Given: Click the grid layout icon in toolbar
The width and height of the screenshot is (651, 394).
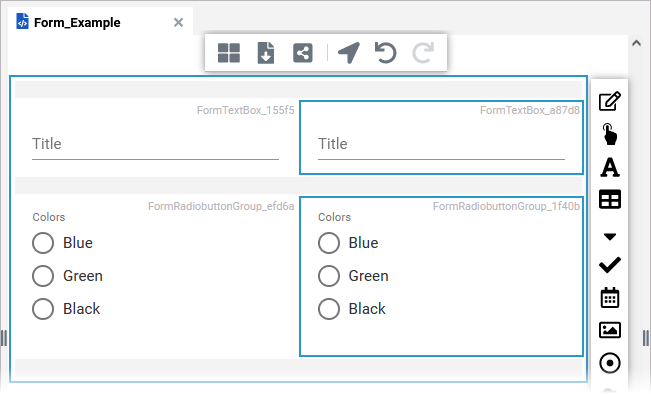Looking at the screenshot, I should coord(229,53).
